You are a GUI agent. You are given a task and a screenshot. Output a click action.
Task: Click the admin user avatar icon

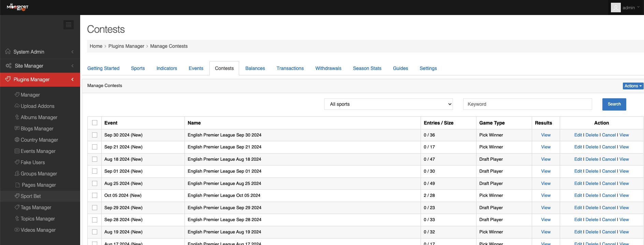[616, 8]
